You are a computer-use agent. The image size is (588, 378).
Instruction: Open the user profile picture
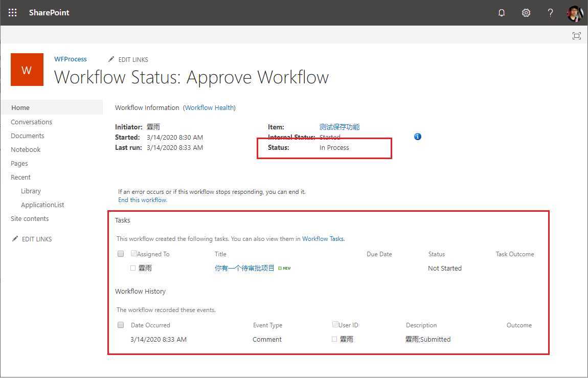click(x=575, y=13)
